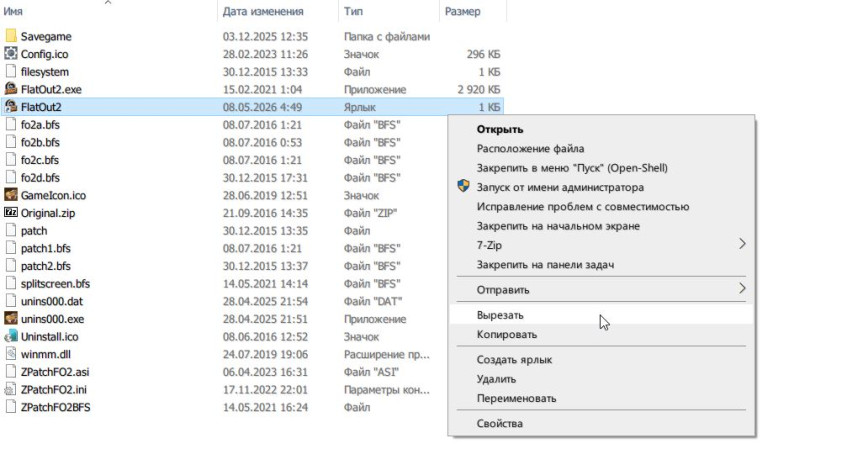
Task: Click the FlatOut2 shortcut icon
Action: (11, 106)
